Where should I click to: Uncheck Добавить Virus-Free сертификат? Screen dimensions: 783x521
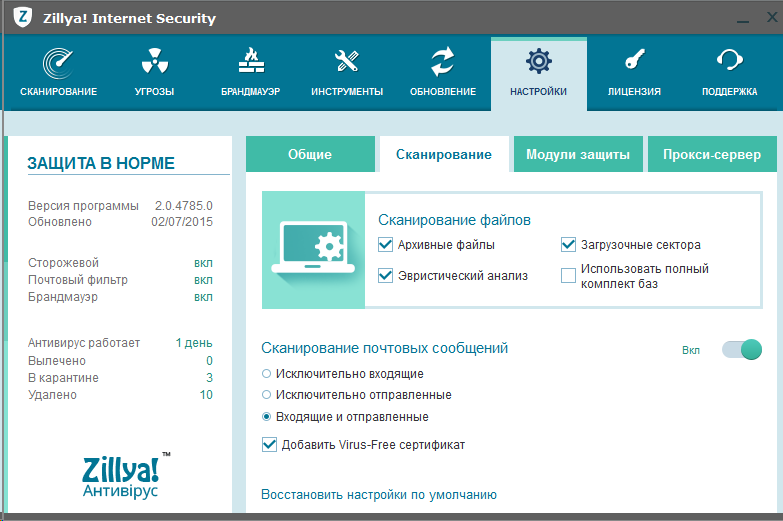coord(269,445)
